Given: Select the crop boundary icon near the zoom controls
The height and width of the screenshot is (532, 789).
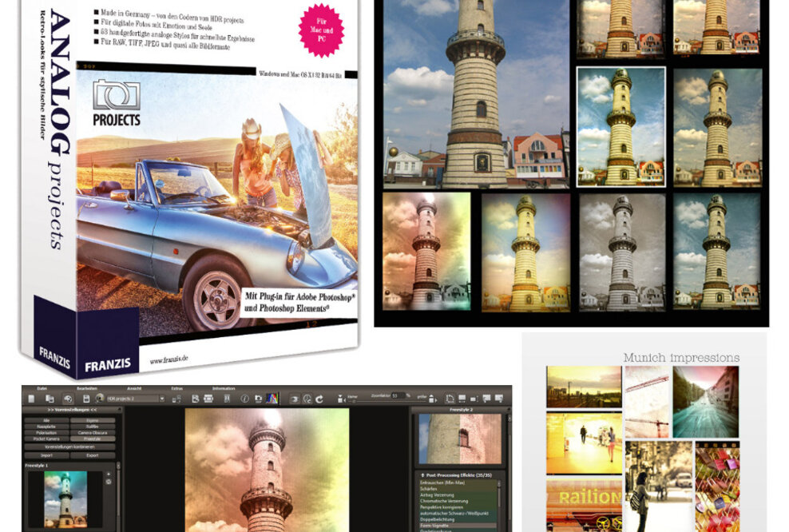Looking at the screenshot, I should pyautogui.click(x=450, y=399).
